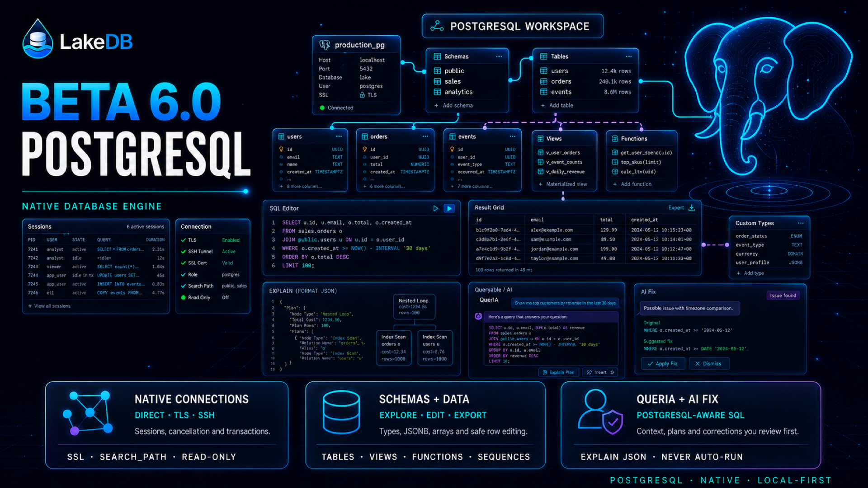
Task: Click the alex@example.com result cell
Action: tap(552, 230)
